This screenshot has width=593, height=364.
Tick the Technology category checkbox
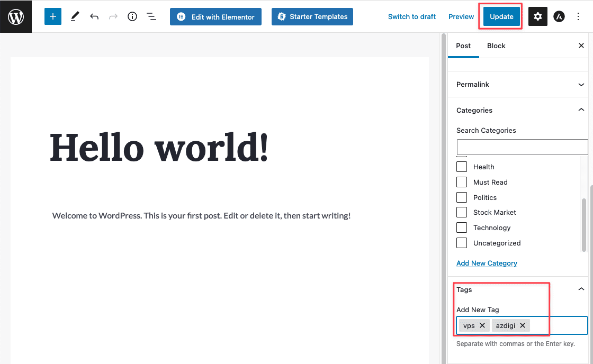pyautogui.click(x=462, y=228)
